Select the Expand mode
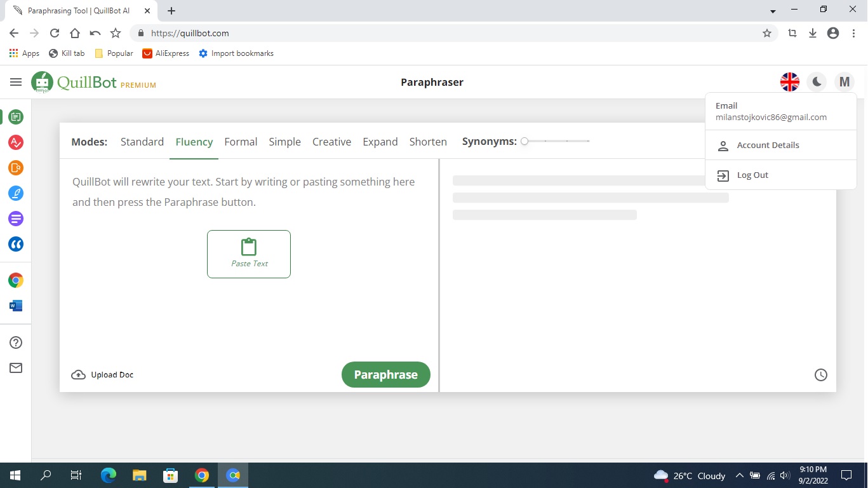 click(x=380, y=142)
